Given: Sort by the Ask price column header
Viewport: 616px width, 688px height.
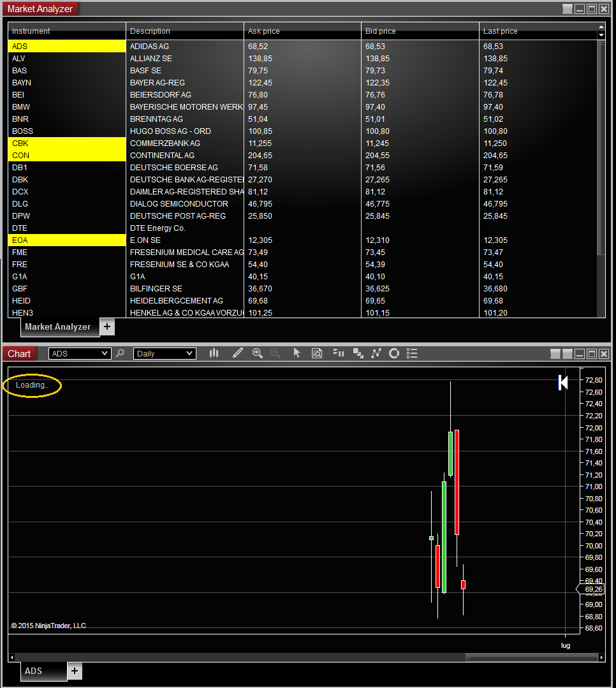Looking at the screenshot, I should [x=302, y=31].
